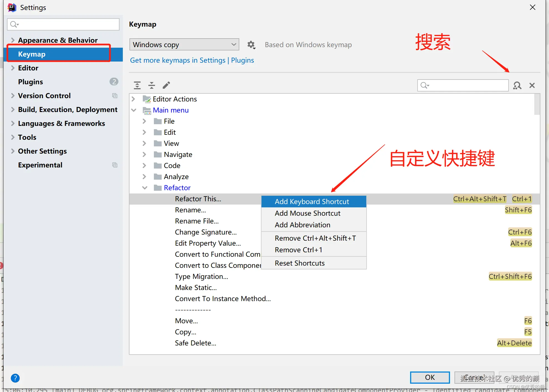The height and width of the screenshot is (392, 549).
Task: Click the Version Control project-level settings icon
Action: pos(115,96)
